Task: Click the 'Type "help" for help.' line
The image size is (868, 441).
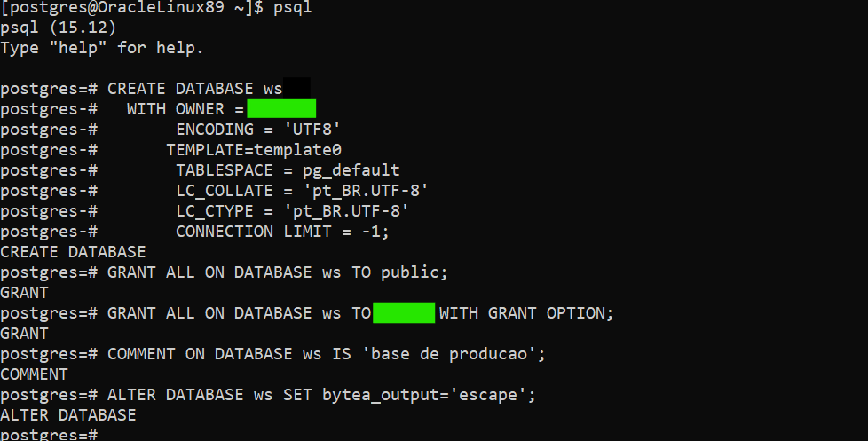Action: click(x=102, y=48)
